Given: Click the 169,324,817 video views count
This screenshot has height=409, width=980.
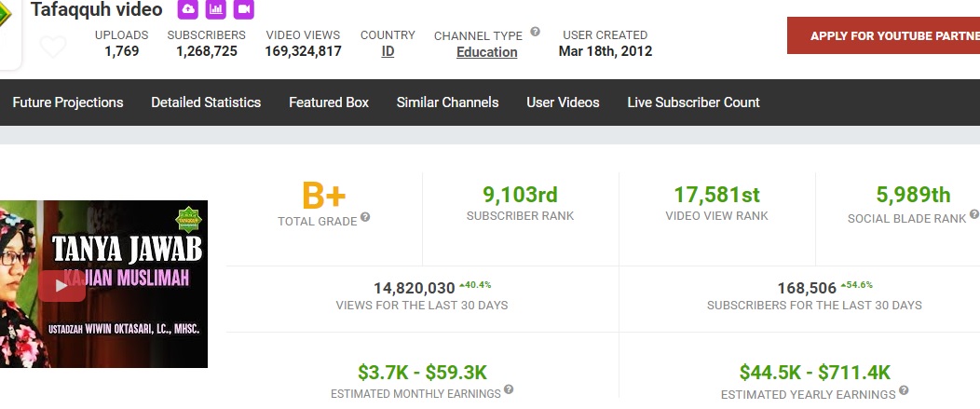Looking at the screenshot, I should (x=303, y=51).
